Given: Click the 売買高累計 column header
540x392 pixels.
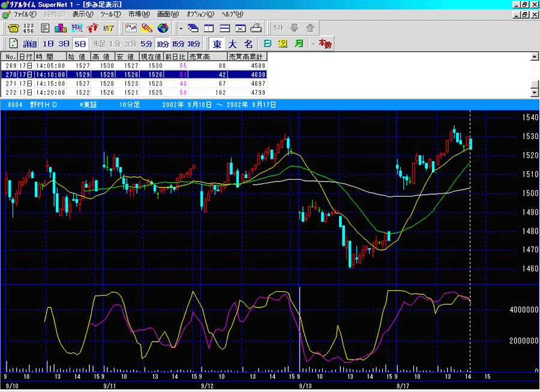Looking at the screenshot, I should (x=247, y=56).
